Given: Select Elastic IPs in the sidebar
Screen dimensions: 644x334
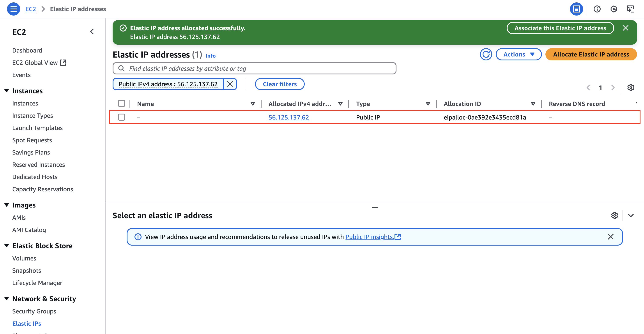Looking at the screenshot, I should (27, 323).
